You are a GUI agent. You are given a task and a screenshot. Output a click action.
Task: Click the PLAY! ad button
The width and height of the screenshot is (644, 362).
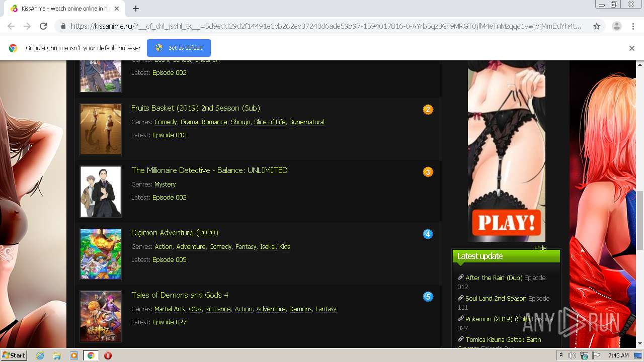506,222
